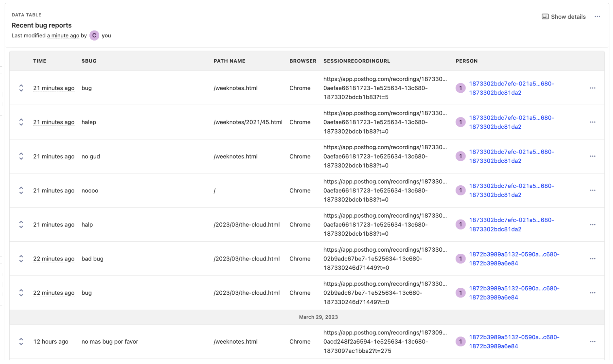Open more options for '12 hours ago' row
The image size is (613, 364).
click(x=592, y=342)
